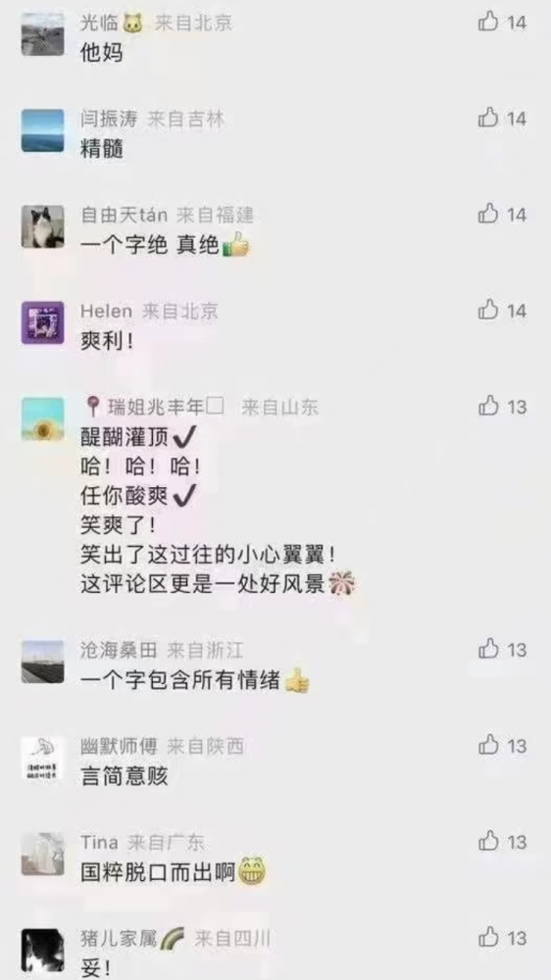The image size is (551, 980).
Task: Like 沧海桑田's comment
Action: click(x=488, y=650)
